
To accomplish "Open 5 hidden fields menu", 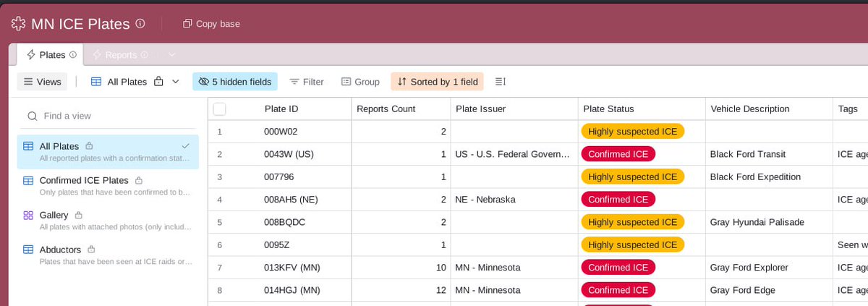I will pyautogui.click(x=235, y=82).
